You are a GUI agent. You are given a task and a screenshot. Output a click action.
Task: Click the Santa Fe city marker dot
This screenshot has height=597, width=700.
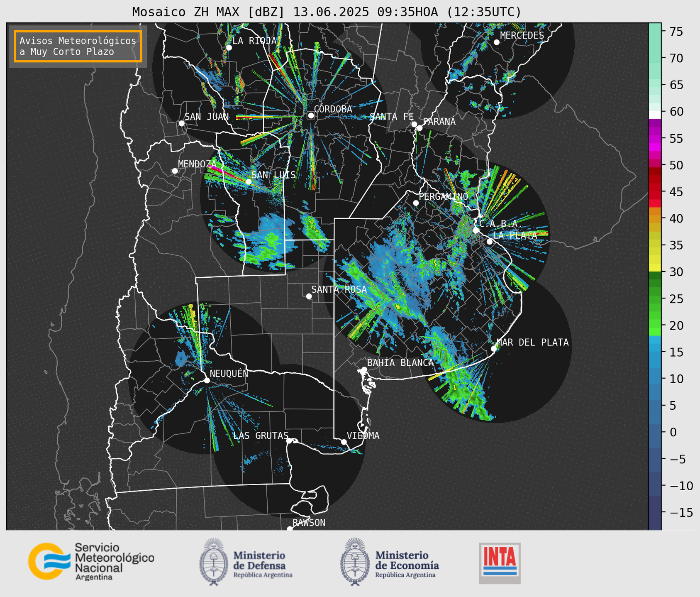414,124
